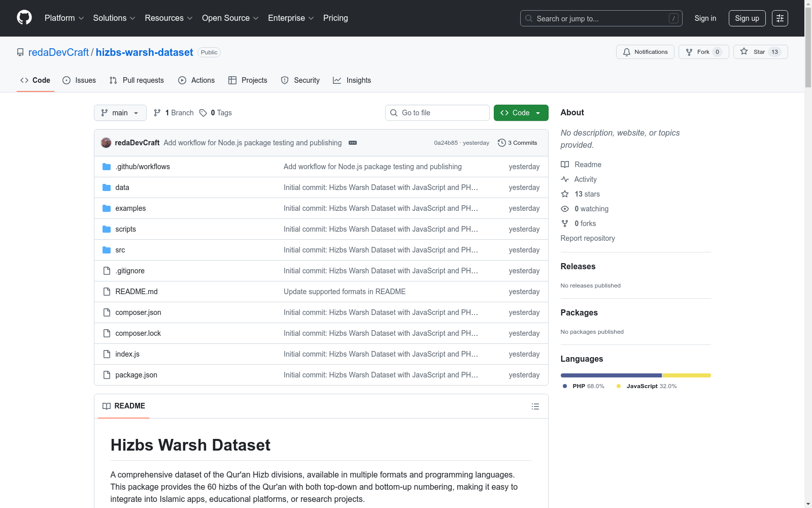812x508 pixels.
Task: Open commit 0a24b85 hash link
Action: click(x=446, y=143)
